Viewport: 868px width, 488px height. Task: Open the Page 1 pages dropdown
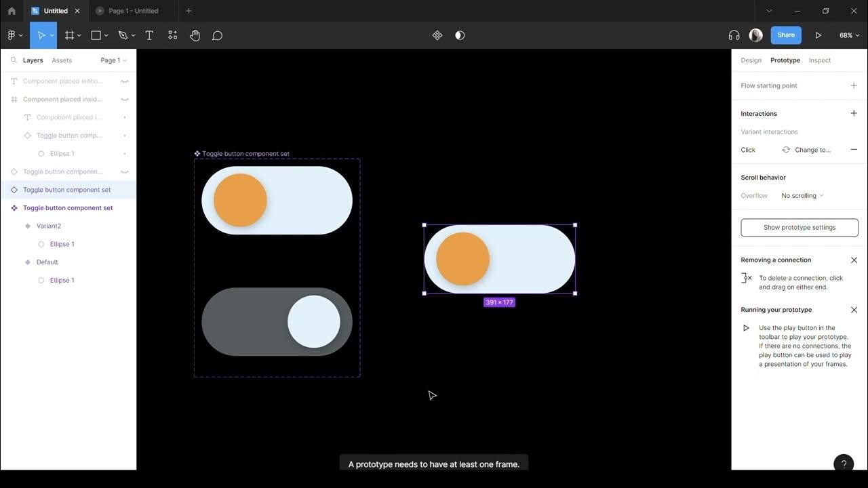click(x=113, y=60)
